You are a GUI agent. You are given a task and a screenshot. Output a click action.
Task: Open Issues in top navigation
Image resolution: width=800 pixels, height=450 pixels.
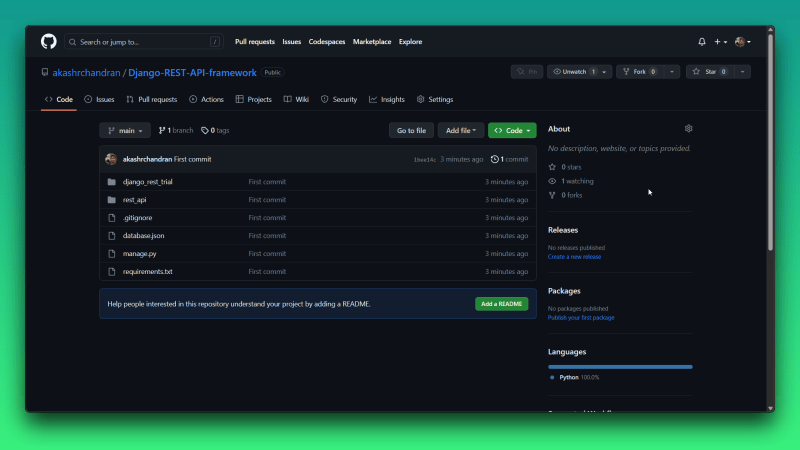click(x=291, y=42)
